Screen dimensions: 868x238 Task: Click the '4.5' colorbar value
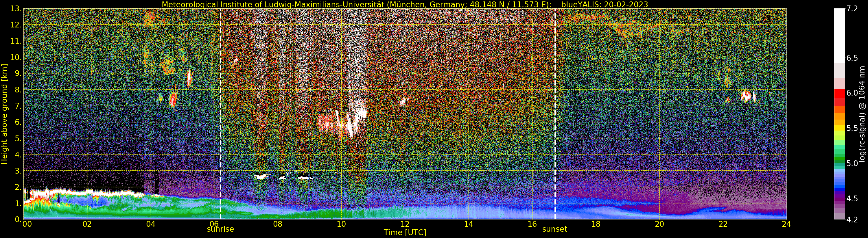[x=852, y=199]
